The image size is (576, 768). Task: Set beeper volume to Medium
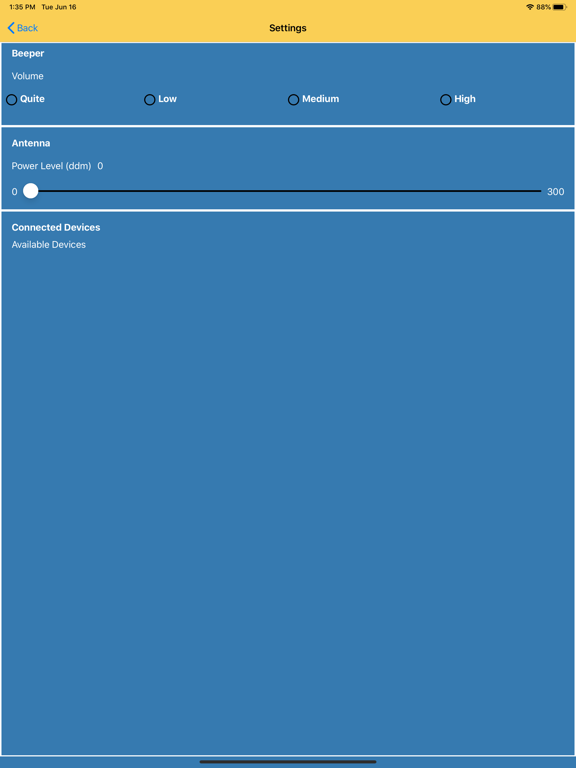293,100
